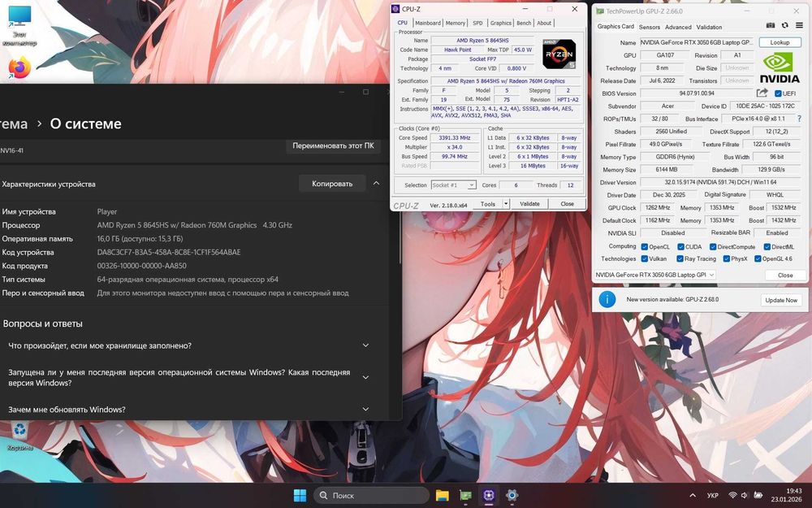Image resolution: width=812 pixels, height=508 pixels.
Task: Toggle the CUDA checkbox
Action: [x=680, y=247]
